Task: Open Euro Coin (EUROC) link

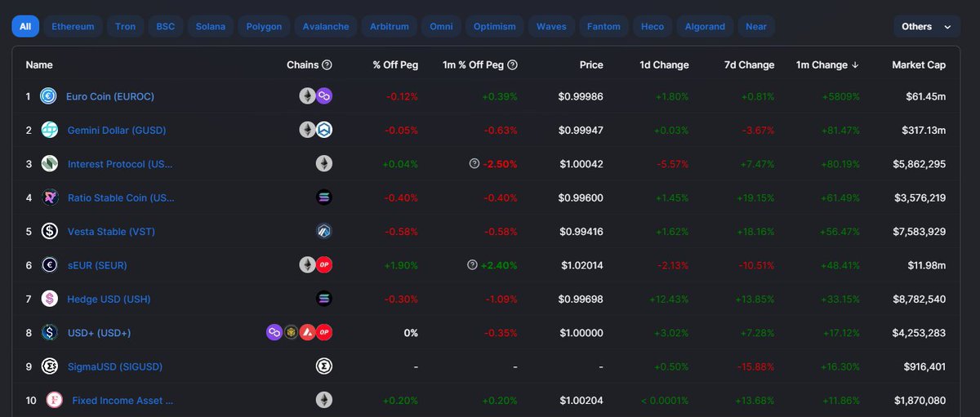Action: coord(111,96)
